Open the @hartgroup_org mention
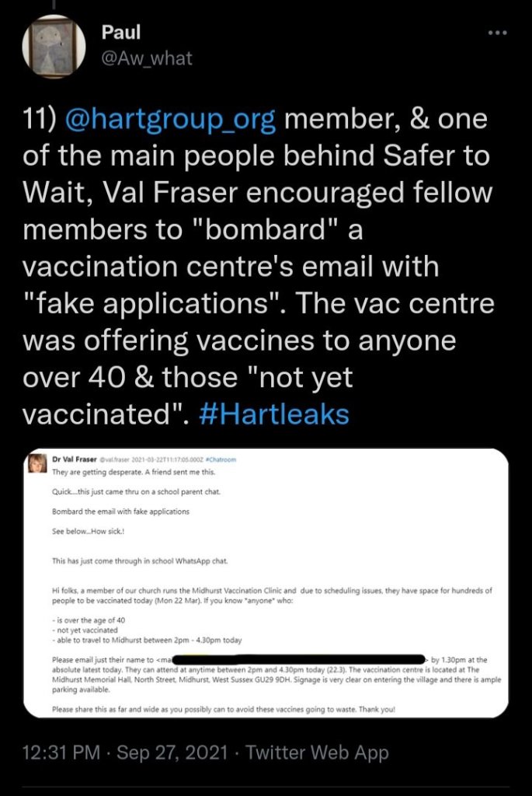This screenshot has height=796, width=532. [x=176, y=120]
